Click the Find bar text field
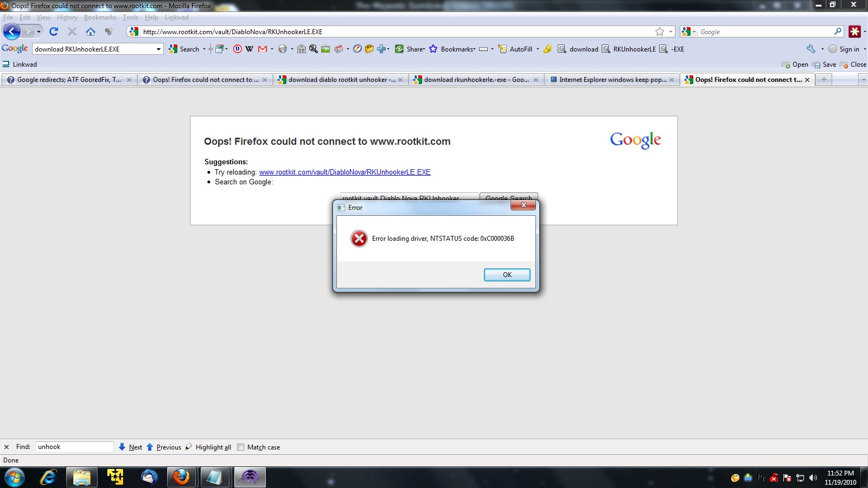This screenshot has height=488, width=868. coord(74,447)
